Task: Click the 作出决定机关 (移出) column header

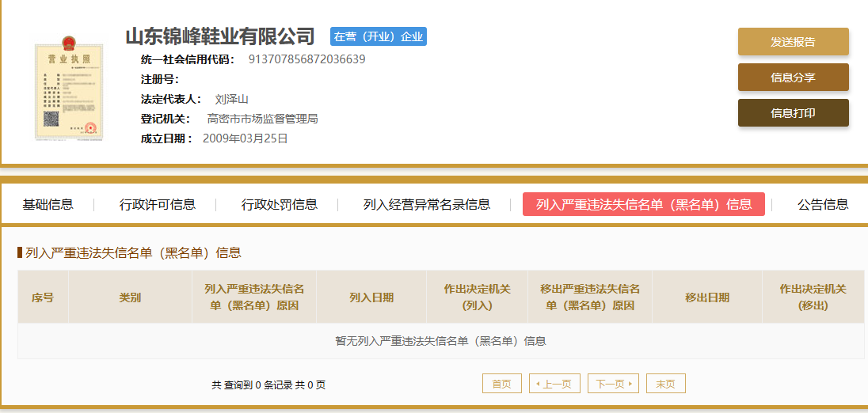Action: [x=813, y=297]
